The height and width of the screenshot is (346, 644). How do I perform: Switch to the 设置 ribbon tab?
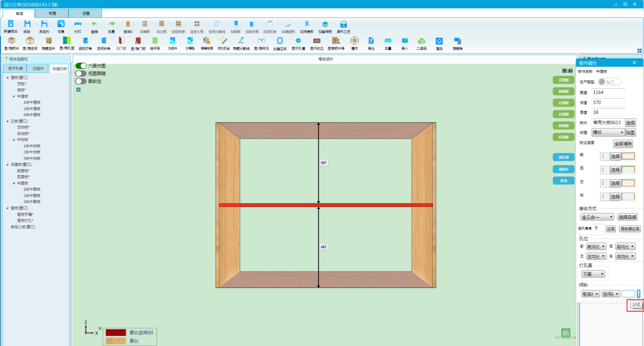[x=86, y=13]
